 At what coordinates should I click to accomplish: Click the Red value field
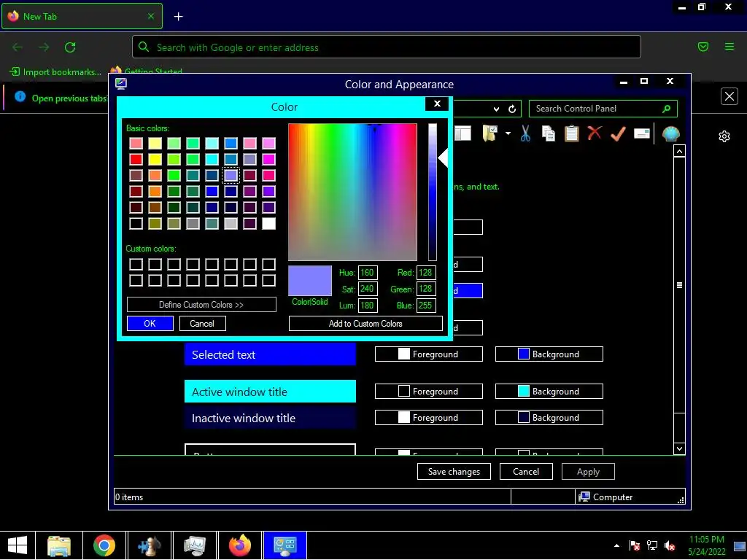(x=426, y=273)
